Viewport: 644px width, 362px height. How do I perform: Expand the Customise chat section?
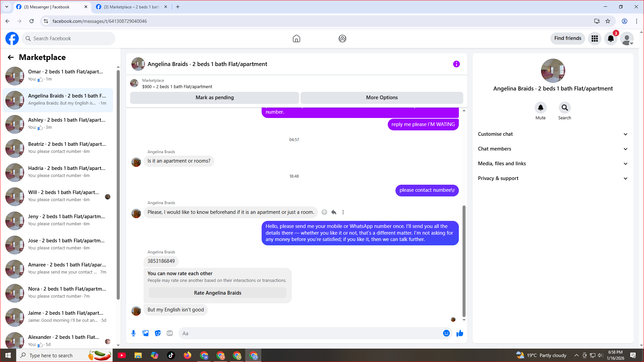click(x=552, y=134)
